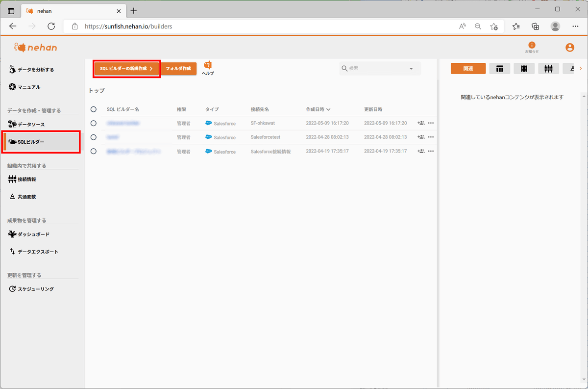The width and height of the screenshot is (588, 389).
Task: Click the browser address bar URL
Action: [128, 26]
